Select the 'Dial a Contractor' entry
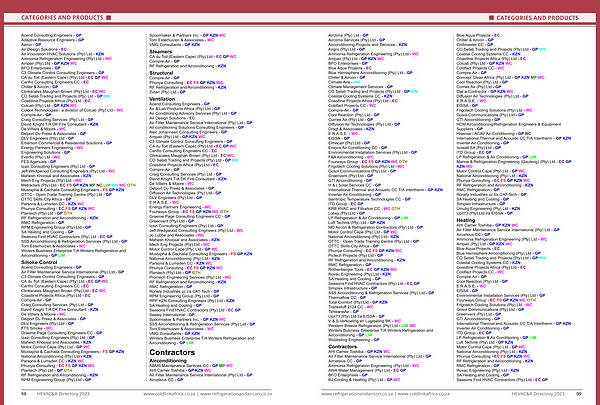The height and width of the screenshot is (405, 600). click(x=485, y=91)
